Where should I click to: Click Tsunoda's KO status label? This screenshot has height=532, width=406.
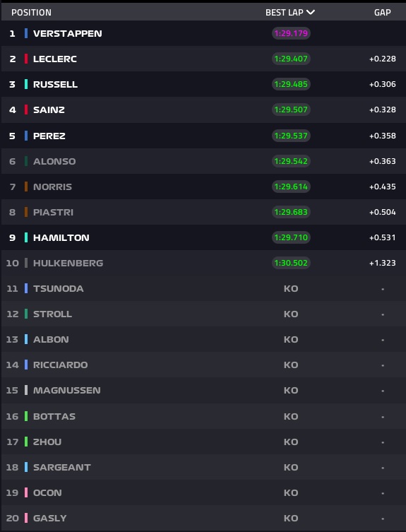(291, 289)
